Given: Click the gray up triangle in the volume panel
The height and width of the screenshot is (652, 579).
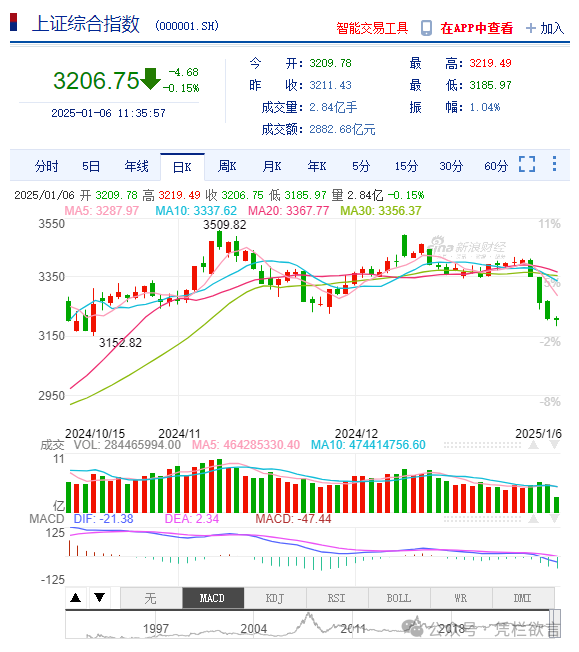Looking at the screenshot, I should coord(534,445).
